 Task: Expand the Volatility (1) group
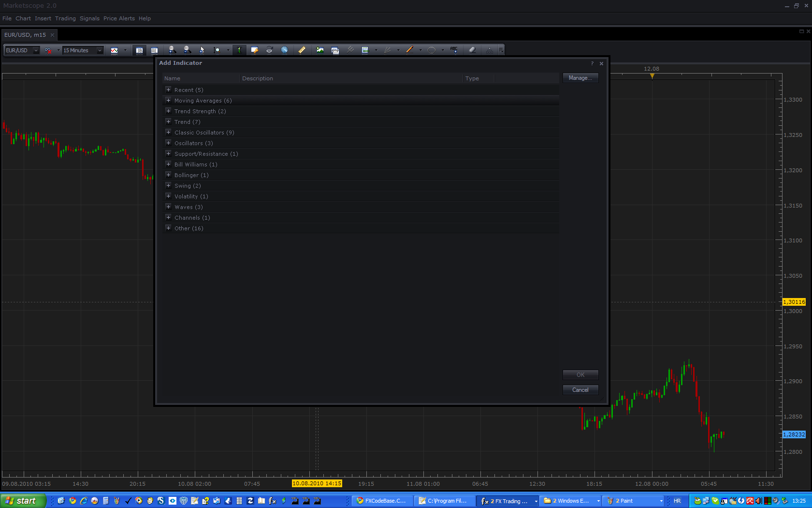[168, 196]
